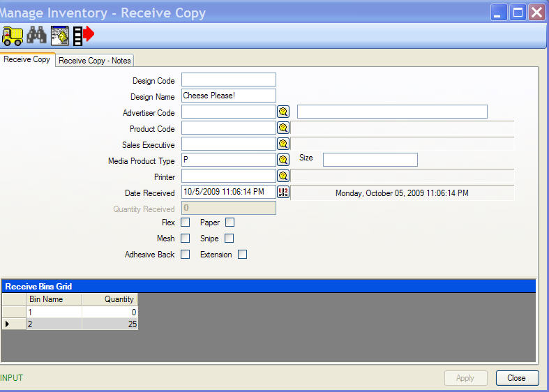Click the yellow truck toolbar icon
The image size is (549, 392).
click(13, 35)
